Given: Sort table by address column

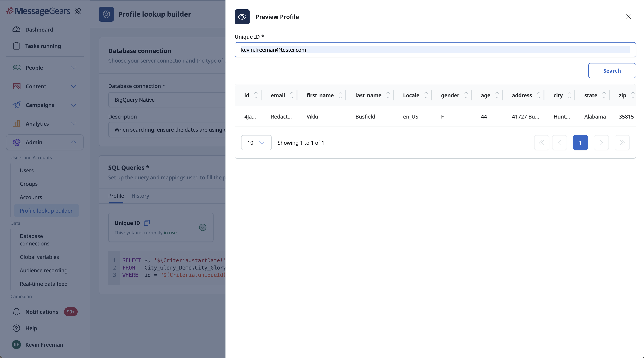Looking at the screenshot, I should click(539, 95).
